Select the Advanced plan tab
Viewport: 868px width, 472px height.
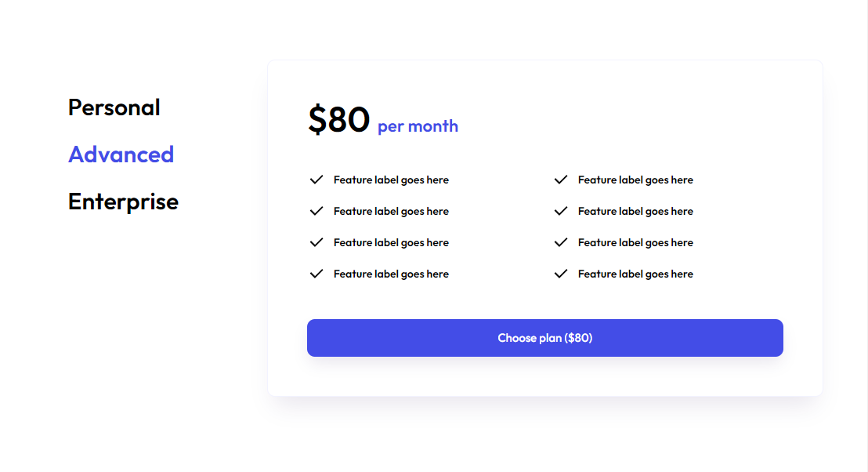pos(121,154)
